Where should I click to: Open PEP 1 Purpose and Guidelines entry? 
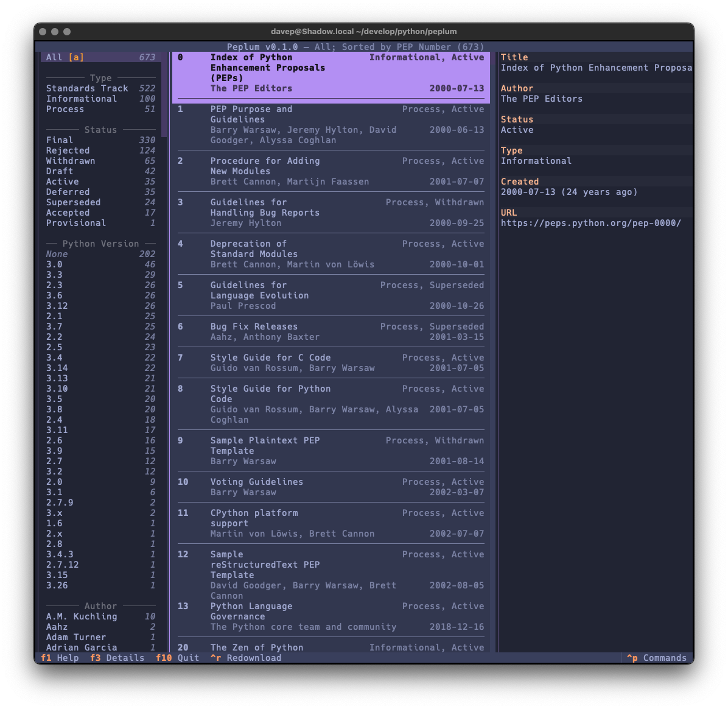click(x=331, y=124)
